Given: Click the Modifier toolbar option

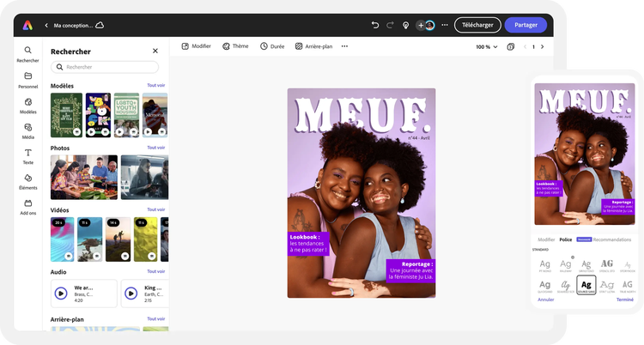Looking at the screenshot, I should tap(197, 46).
